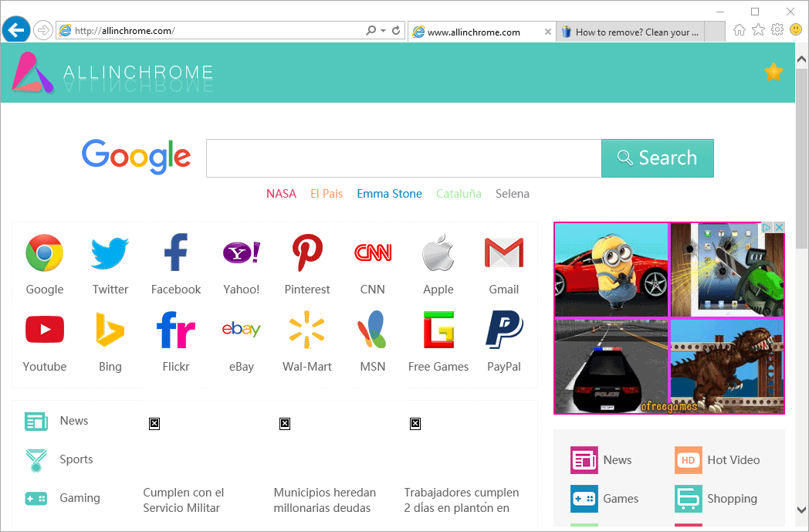
Task: Open the Google Chrome shortcut icon
Action: [x=44, y=252]
